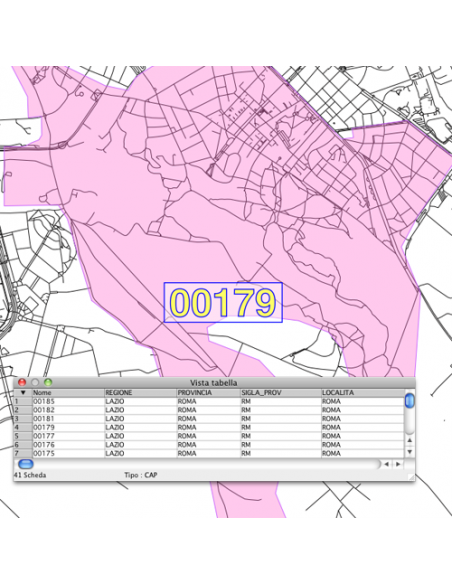Close the Vista tabella window with the red button

point(22,383)
